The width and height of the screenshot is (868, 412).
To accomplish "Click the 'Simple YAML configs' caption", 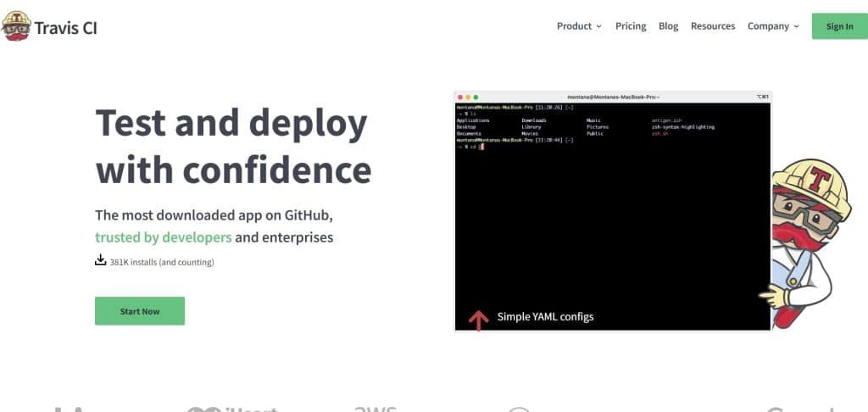I will [545, 317].
